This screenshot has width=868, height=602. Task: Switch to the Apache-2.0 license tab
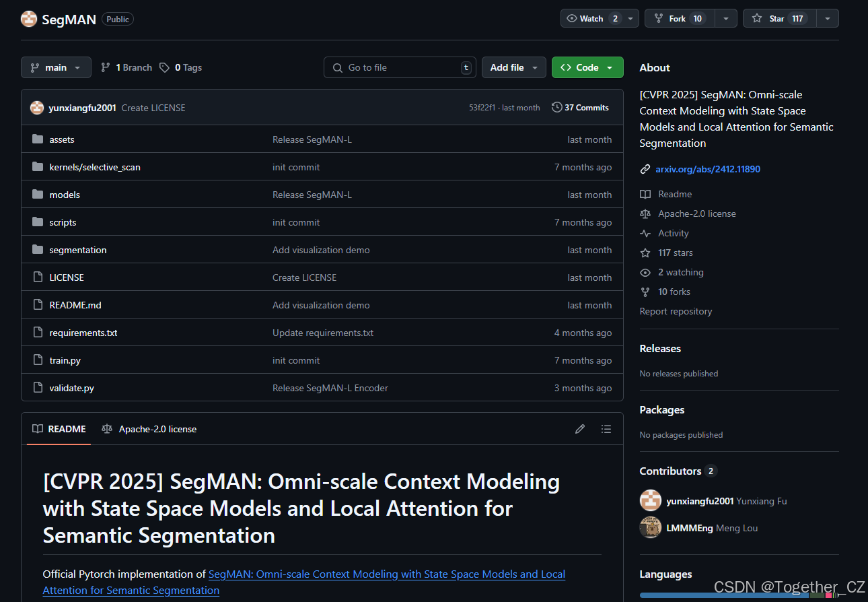pyautogui.click(x=149, y=429)
